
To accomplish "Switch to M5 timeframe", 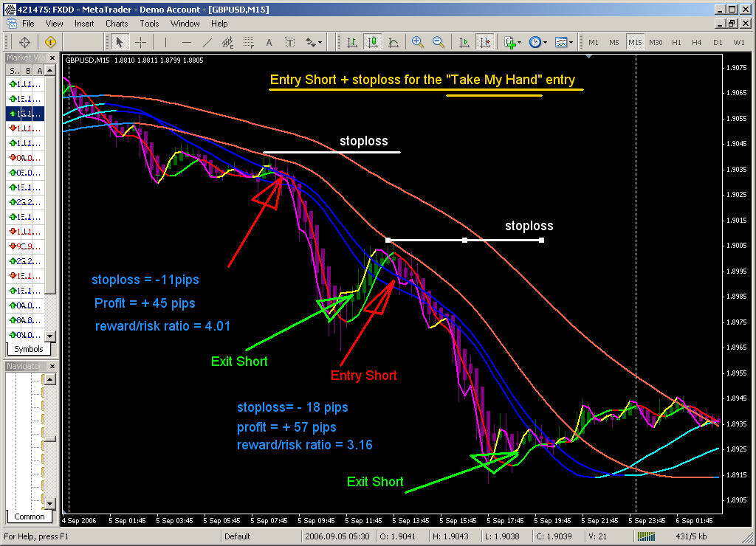I will click(x=614, y=42).
